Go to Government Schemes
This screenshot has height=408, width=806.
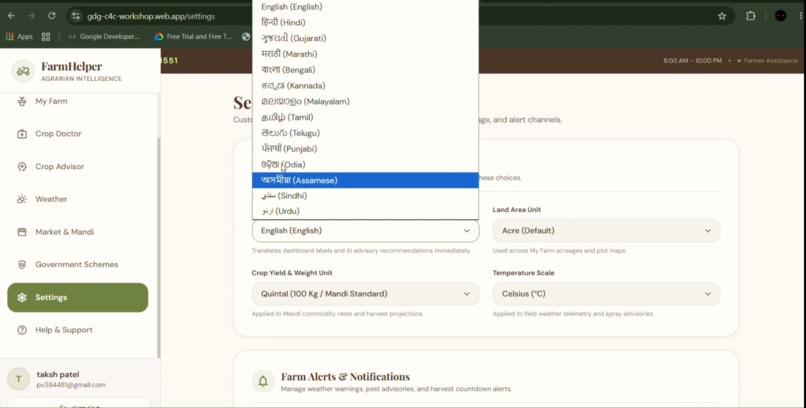(x=78, y=264)
